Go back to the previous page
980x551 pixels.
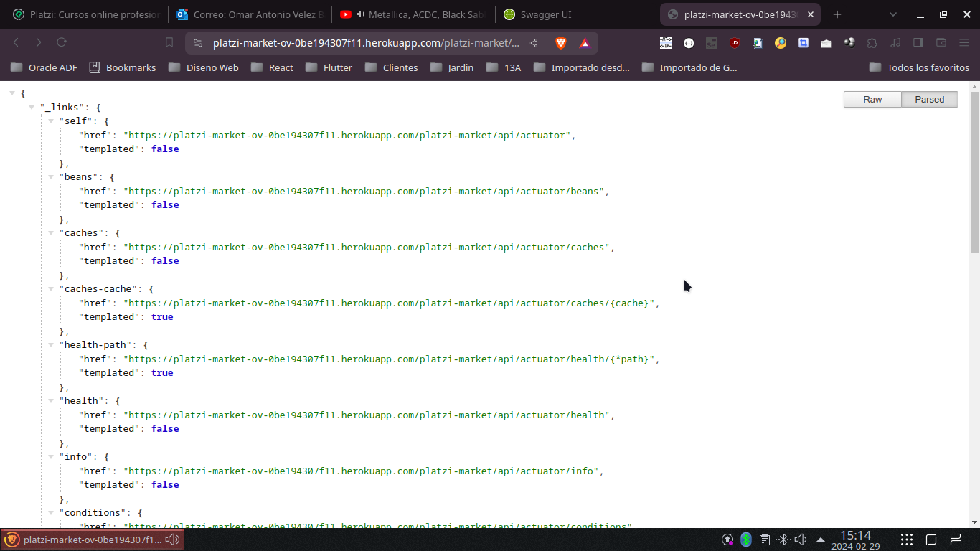pyautogui.click(x=16, y=43)
